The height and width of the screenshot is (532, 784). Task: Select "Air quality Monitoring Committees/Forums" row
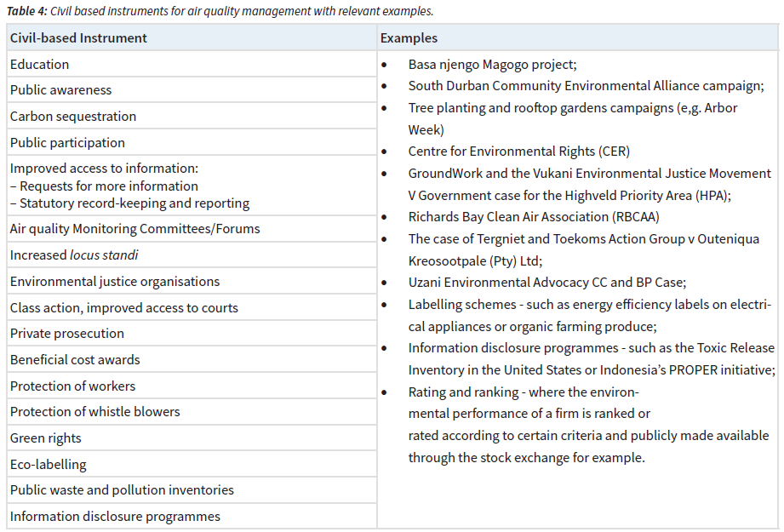[134, 229]
